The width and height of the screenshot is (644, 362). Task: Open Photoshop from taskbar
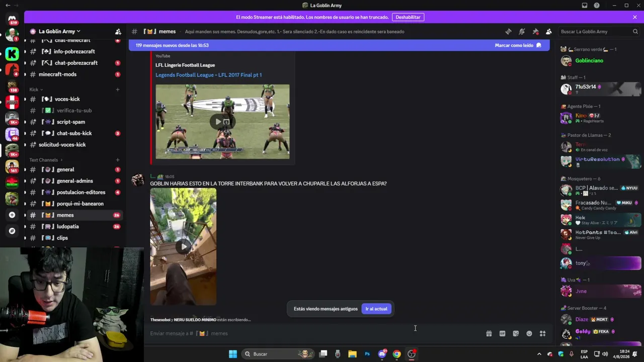point(367,354)
